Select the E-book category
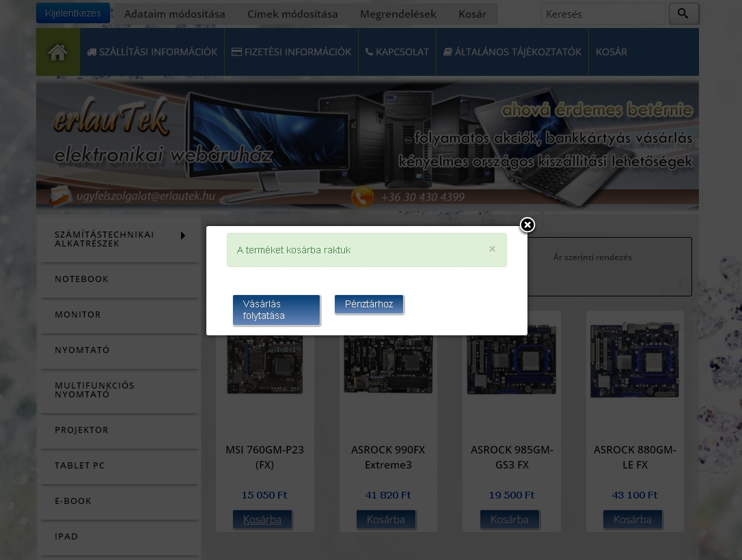 click(x=120, y=501)
